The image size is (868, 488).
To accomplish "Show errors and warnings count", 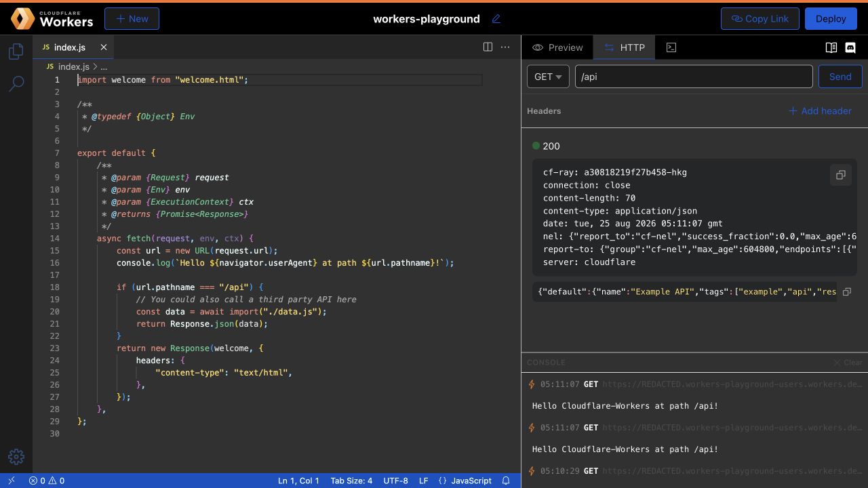I will click(47, 481).
